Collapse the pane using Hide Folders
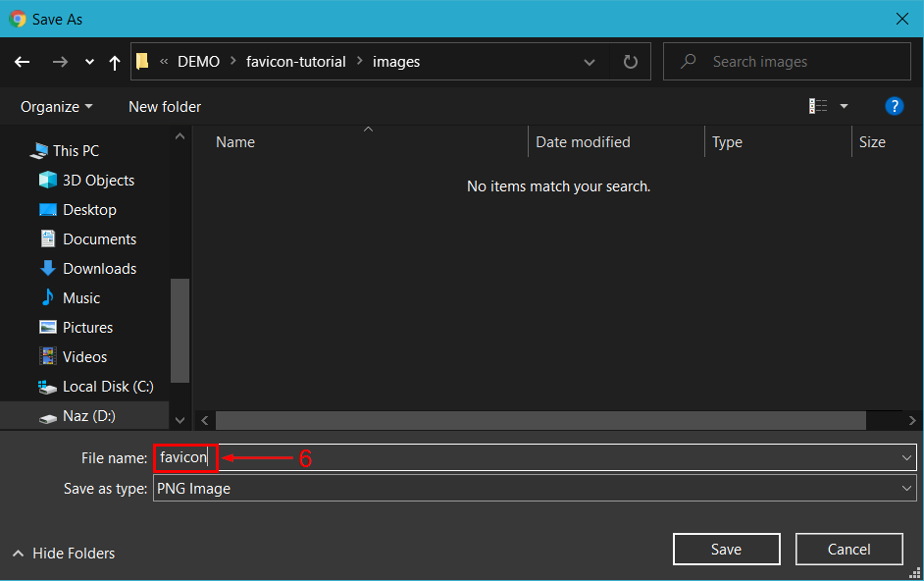924x581 pixels. tap(64, 554)
